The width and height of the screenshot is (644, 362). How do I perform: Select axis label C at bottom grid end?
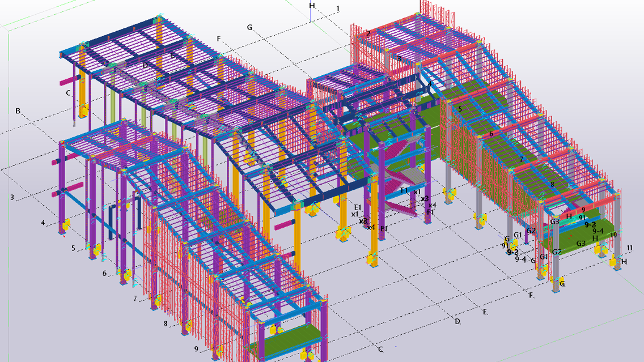pyautogui.click(x=380, y=350)
